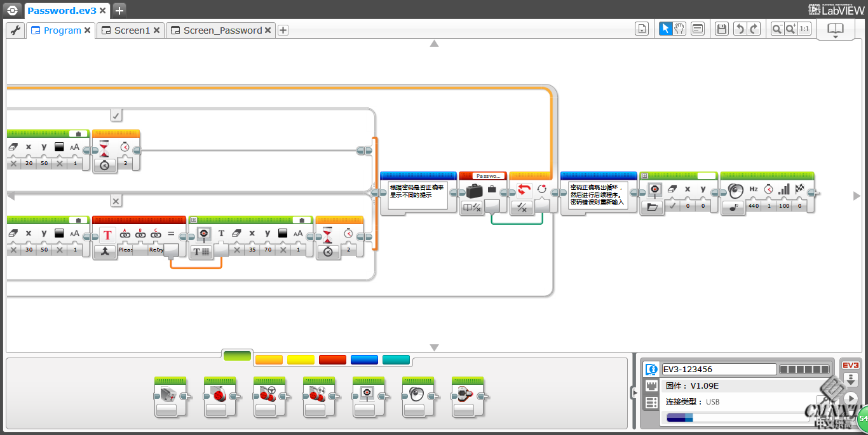Select the true case tab of switch

(116, 115)
